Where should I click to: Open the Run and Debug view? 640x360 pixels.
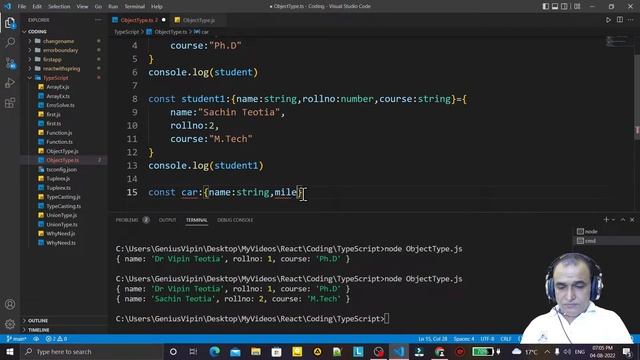click(x=10, y=82)
